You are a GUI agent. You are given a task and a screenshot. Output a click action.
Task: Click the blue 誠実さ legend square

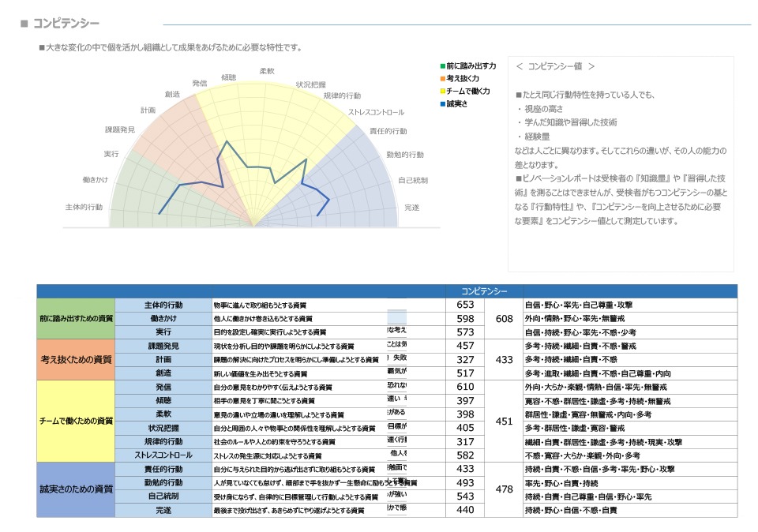coord(442,104)
